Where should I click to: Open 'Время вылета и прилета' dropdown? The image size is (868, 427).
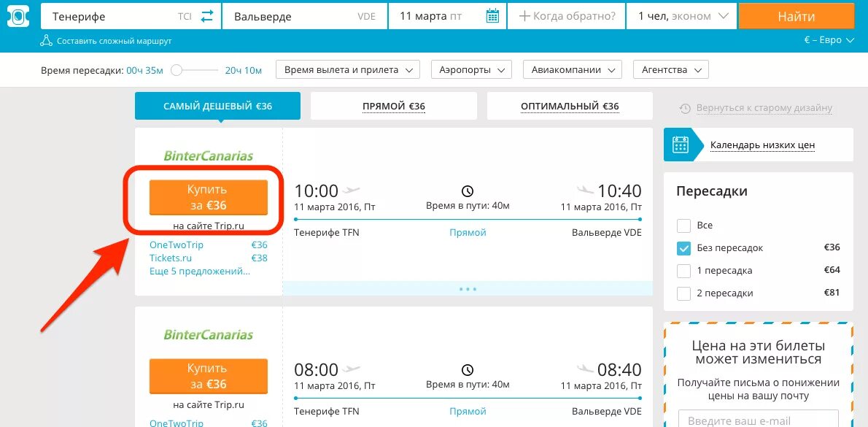coord(348,70)
